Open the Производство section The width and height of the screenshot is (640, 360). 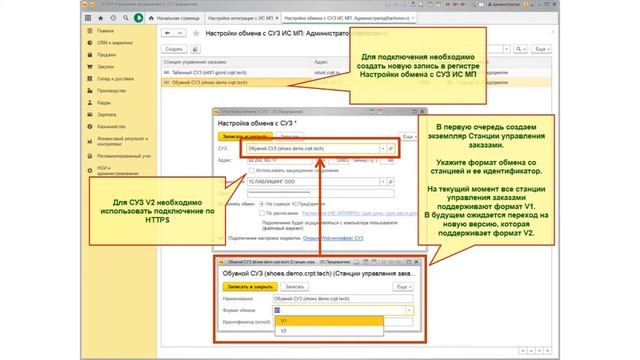(x=111, y=91)
